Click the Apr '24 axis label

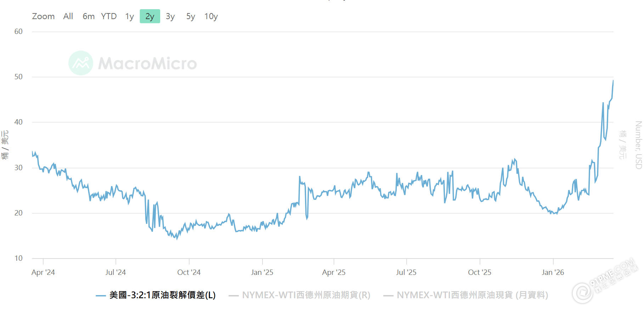[x=44, y=272]
